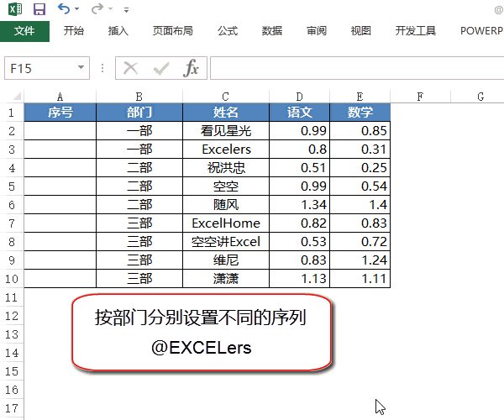
Task: Go to the 开发工具 (Developer) tab
Action: point(416,31)
